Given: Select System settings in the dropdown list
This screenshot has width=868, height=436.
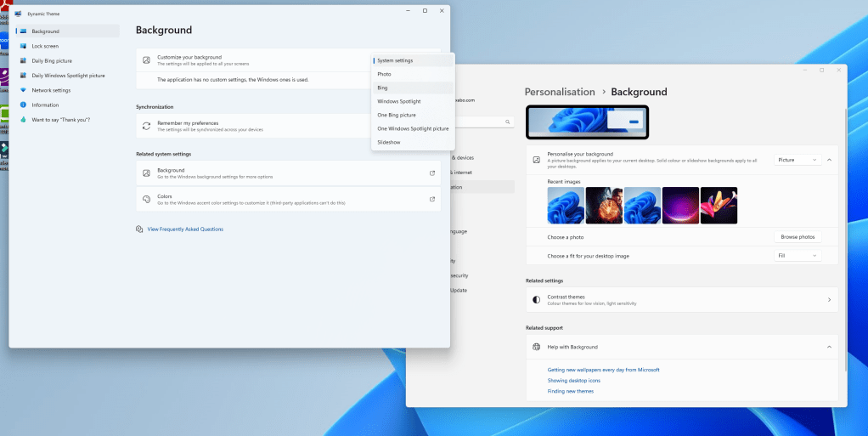Looking at the screenshot, I should 413,60.
